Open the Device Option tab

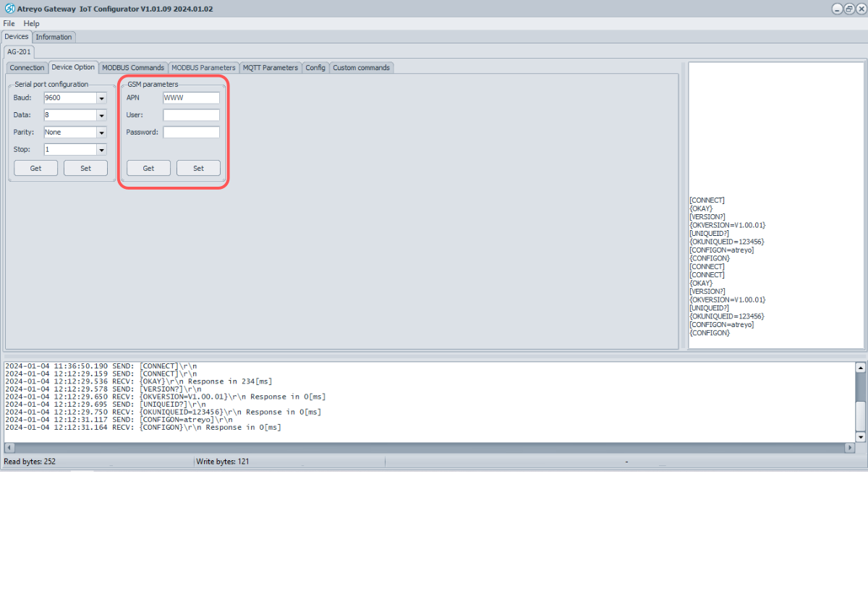click(73, 67)
